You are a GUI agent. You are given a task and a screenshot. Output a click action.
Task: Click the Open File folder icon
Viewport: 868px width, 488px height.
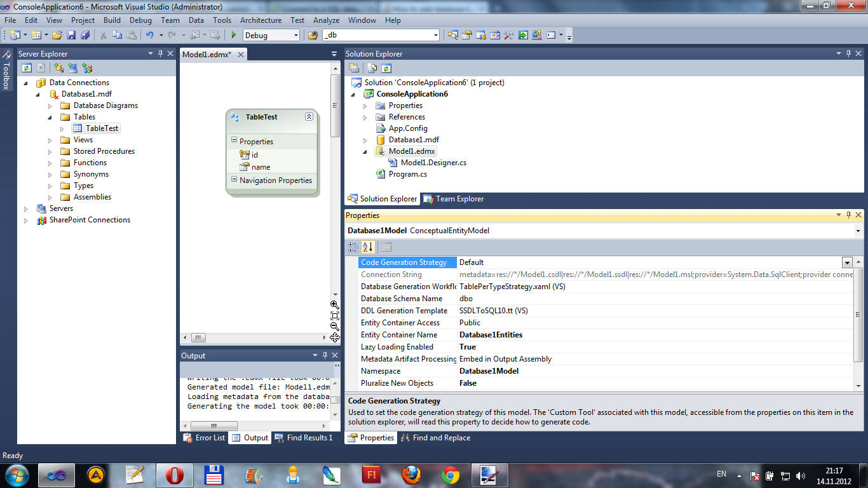[x=57, y=36]
